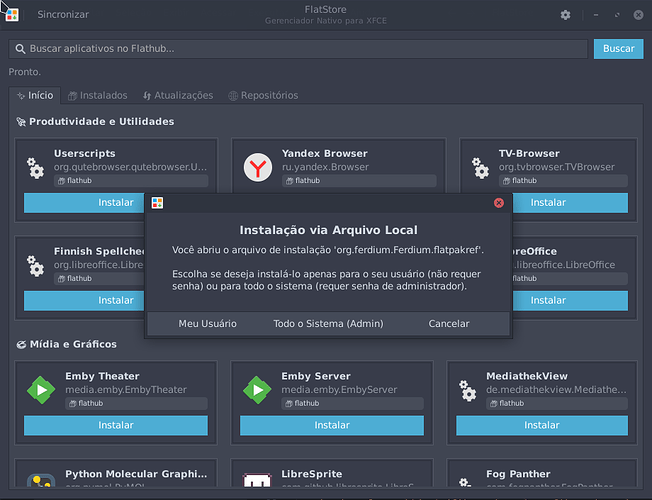The width and height of the screenshot is (652, 500).
Task: Click the FlatStore logo in the header
Action: click(x=12, y=15)
